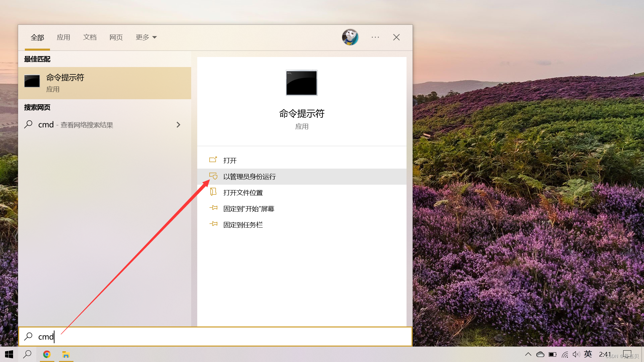Select 打开 to open Command Prompt
The image size is (644, 362).
coord(229,160)
